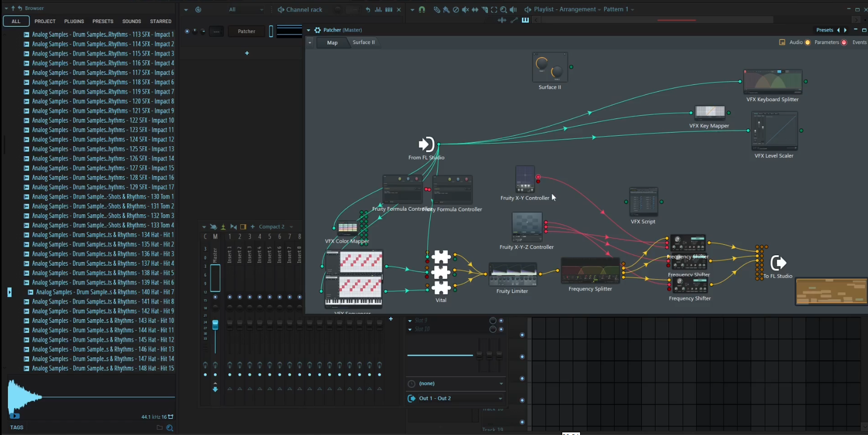Open the Out 1 - Out 2 output dropdown

tap(454, 398)
